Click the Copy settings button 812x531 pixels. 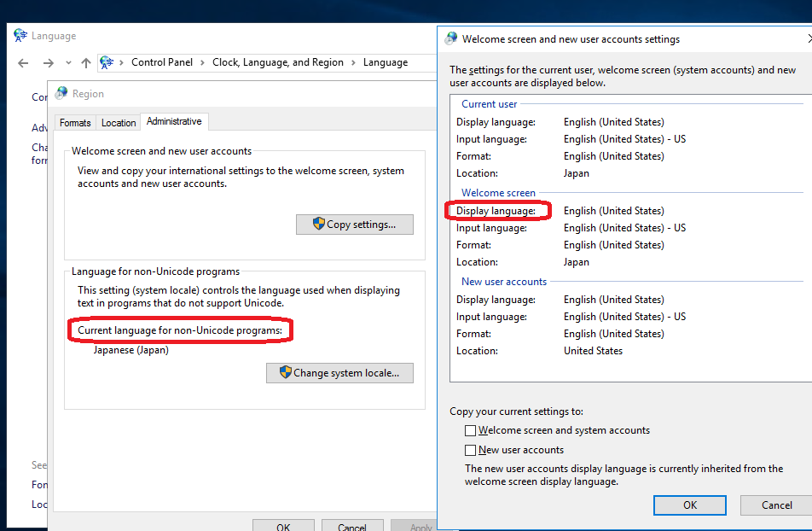point(355,225)
